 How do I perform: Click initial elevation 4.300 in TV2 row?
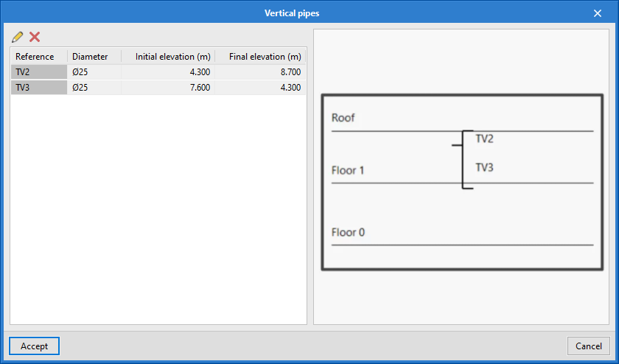pos(196,72)
